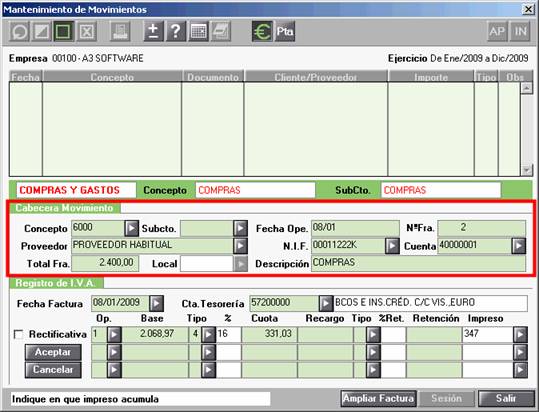Open the retention Tipo arrow in first IVA row
This screenshot has width=539, height=412.
tap(373, 334)
